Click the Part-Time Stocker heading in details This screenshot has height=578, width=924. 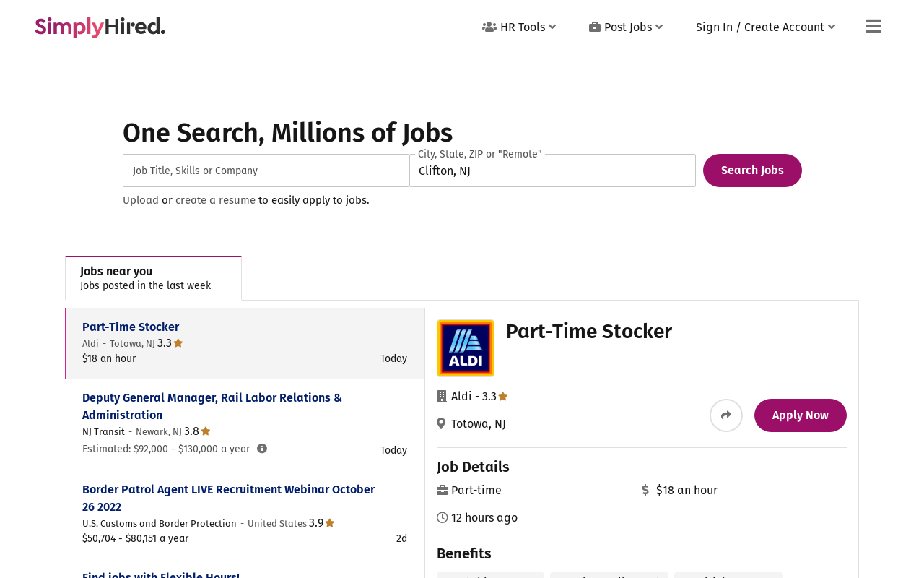point(589,332)
